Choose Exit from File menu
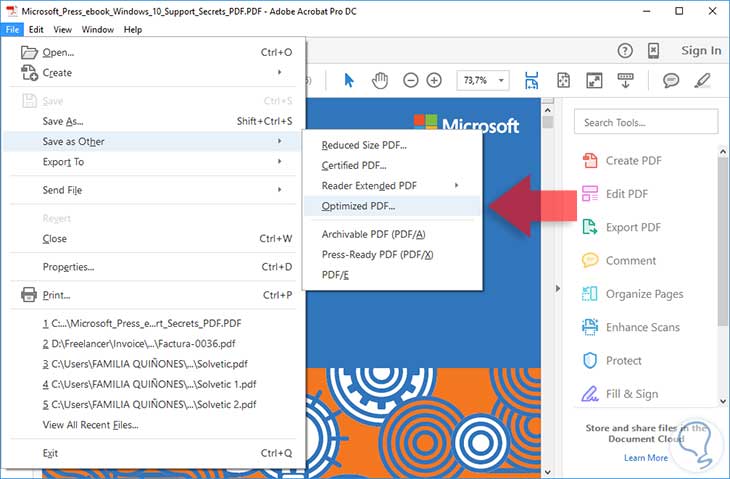Screen dimensions: 730x479 (x=152, y=453)
